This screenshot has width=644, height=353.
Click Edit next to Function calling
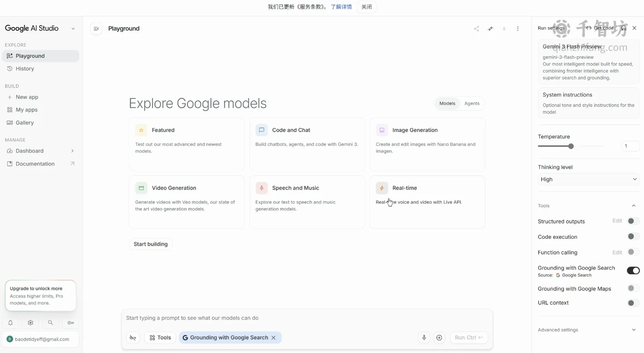tap(617, 252)
